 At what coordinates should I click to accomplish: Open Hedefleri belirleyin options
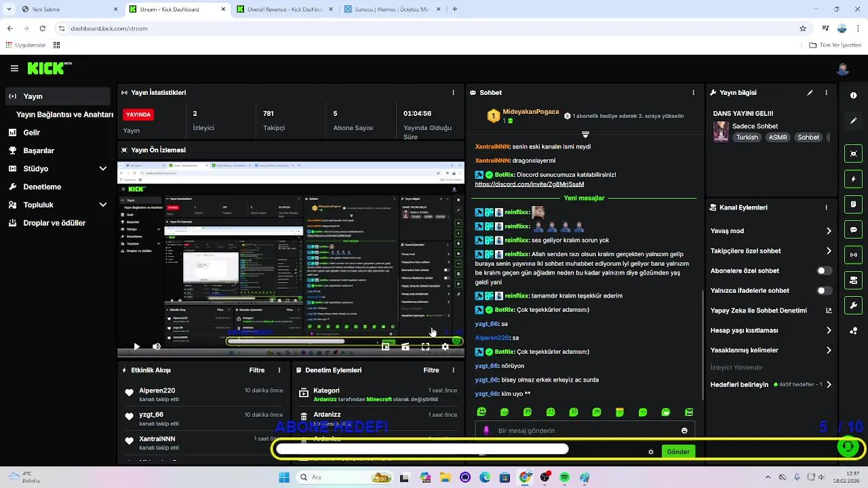(829, 384)
